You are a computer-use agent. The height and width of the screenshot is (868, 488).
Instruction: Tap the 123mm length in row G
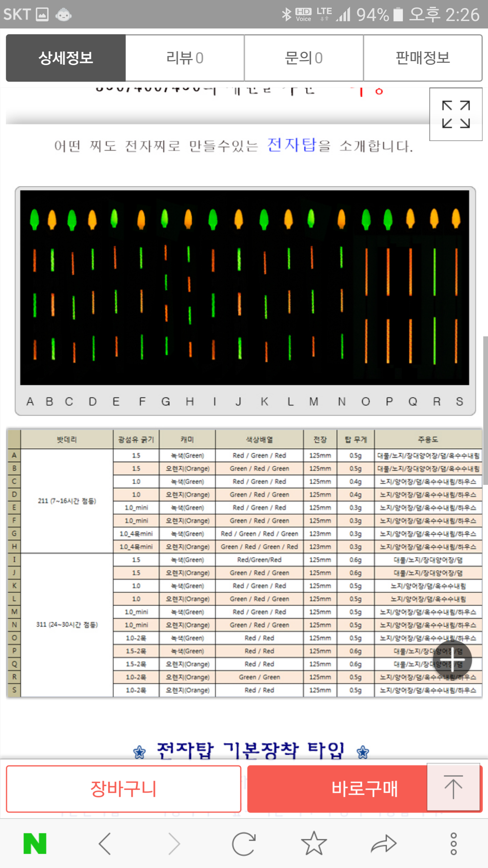point(320,534)
